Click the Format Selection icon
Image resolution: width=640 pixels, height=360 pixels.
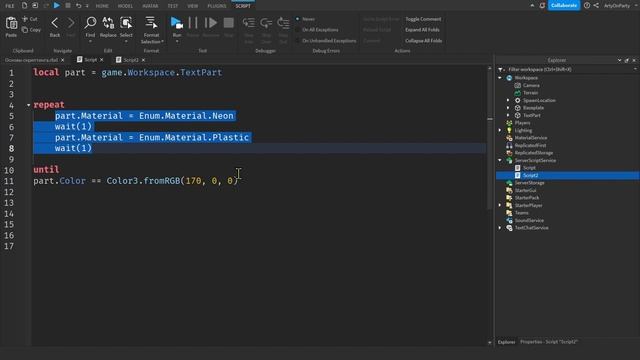tap(151, 23)
